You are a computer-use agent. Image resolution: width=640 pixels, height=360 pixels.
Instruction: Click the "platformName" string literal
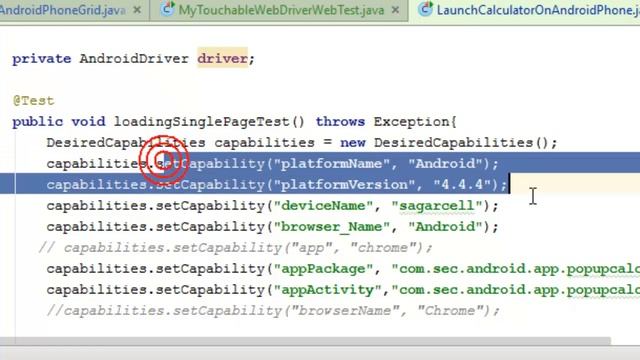[x=332, y=164]
